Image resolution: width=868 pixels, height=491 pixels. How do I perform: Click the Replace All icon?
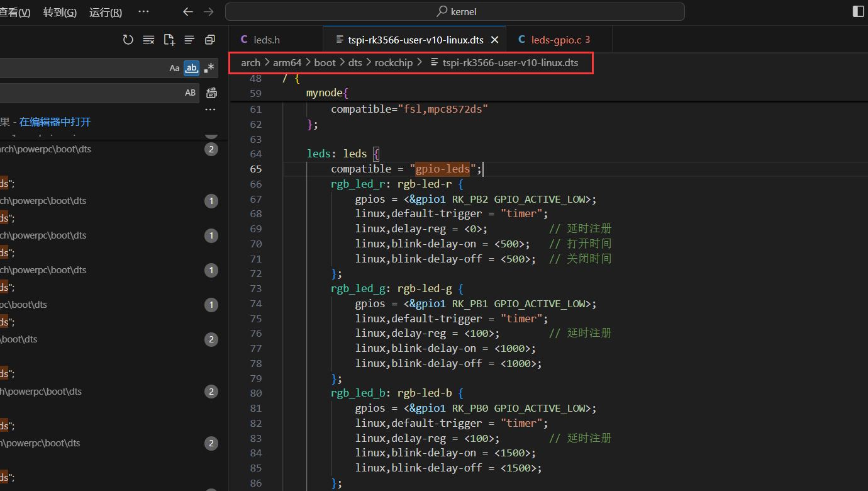point(211,93)
